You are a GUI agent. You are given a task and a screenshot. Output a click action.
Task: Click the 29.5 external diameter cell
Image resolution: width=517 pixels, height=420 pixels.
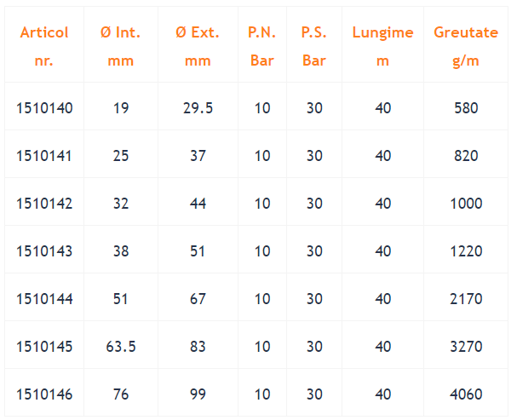pos(198,108)
